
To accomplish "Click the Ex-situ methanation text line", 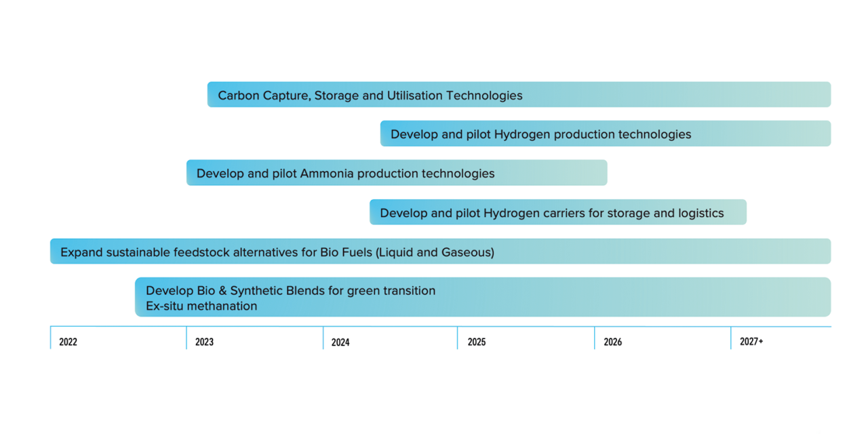I will [x=201, y=306].
